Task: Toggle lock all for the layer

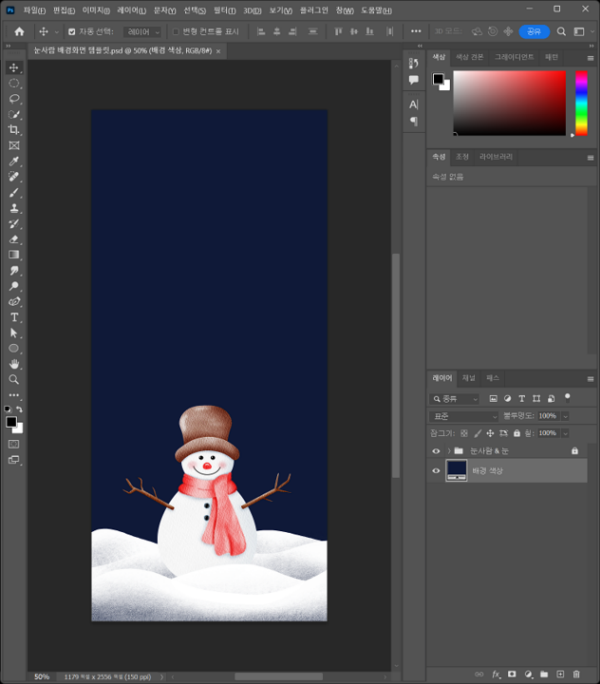Action: click(x=517, y=433)
